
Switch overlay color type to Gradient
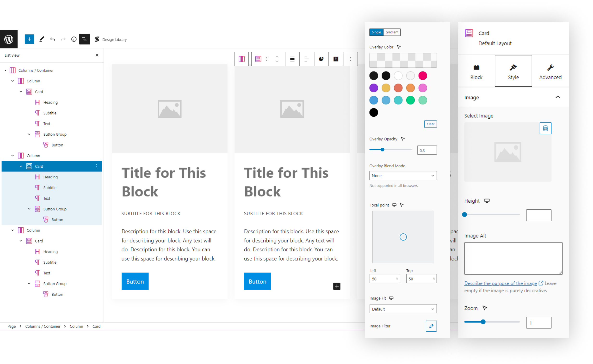(x=392, y=32)
